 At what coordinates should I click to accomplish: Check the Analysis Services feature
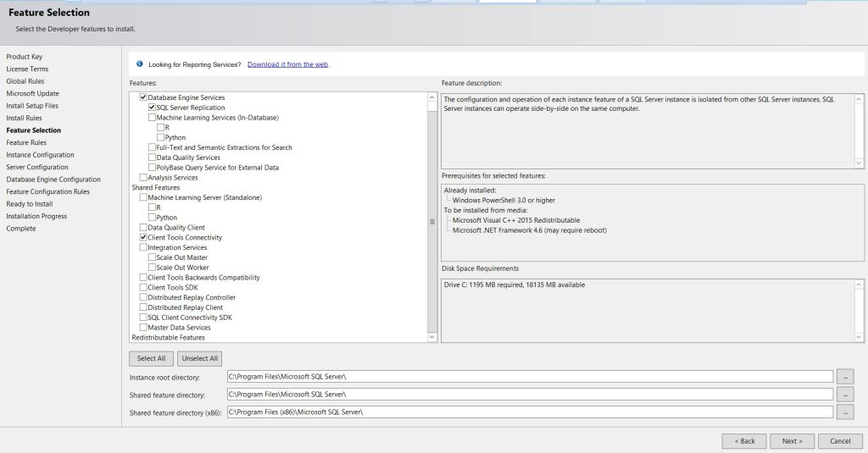(x=142, y=178)
